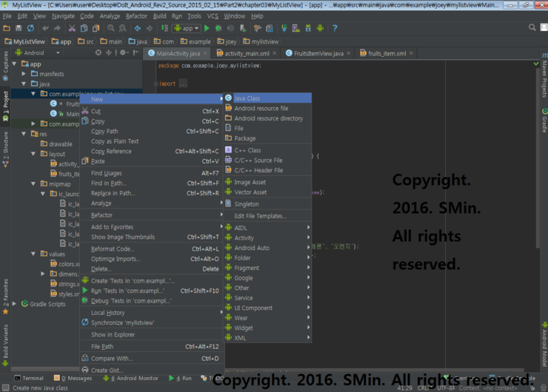Open the Structure side panel
Screen dimensions: 548x392
point(5,149)
